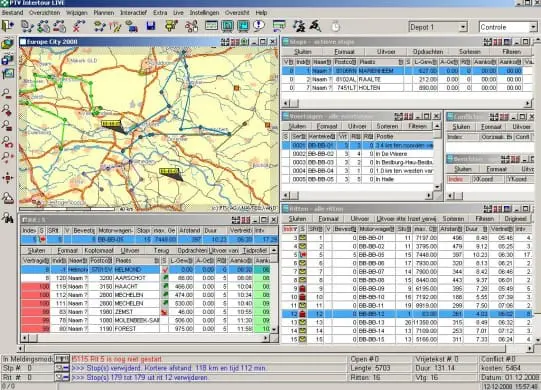Click the map picture icon in sidebar

8,74
